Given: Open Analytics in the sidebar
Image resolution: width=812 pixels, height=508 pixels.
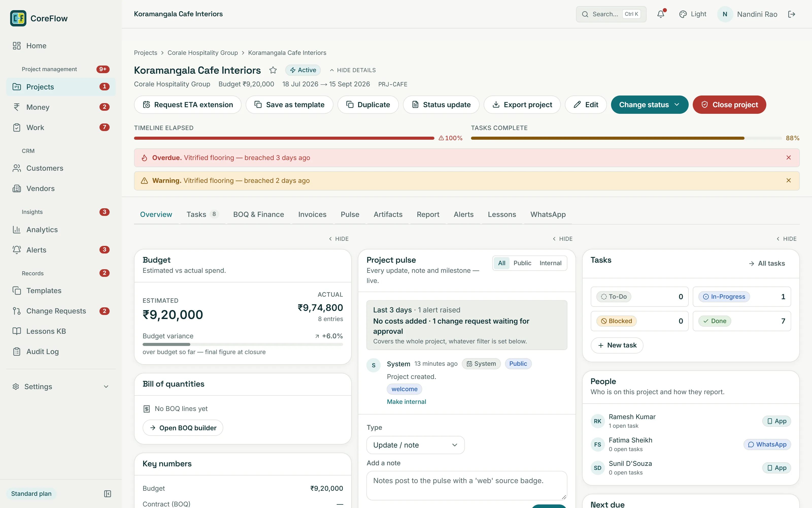Looking at the screenshot, I should [x=61, y=229].
